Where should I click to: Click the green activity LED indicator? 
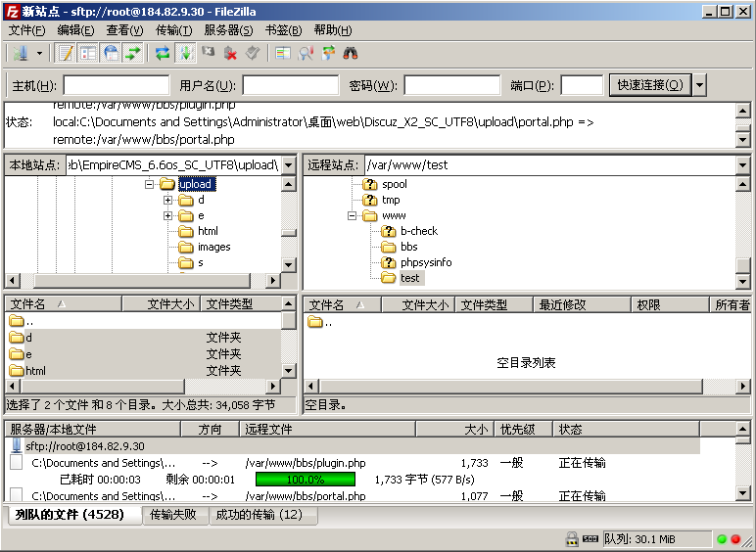point(722,539)
